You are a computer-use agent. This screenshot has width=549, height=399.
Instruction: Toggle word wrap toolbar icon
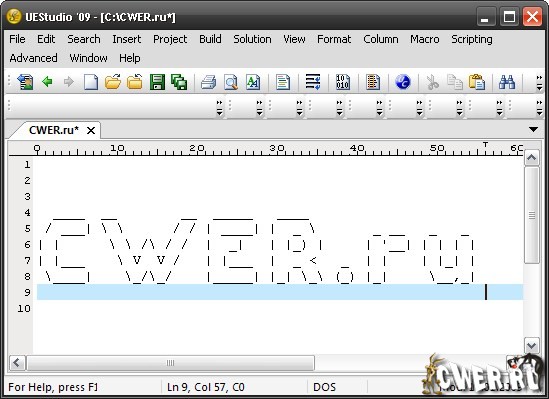(313, 83)
